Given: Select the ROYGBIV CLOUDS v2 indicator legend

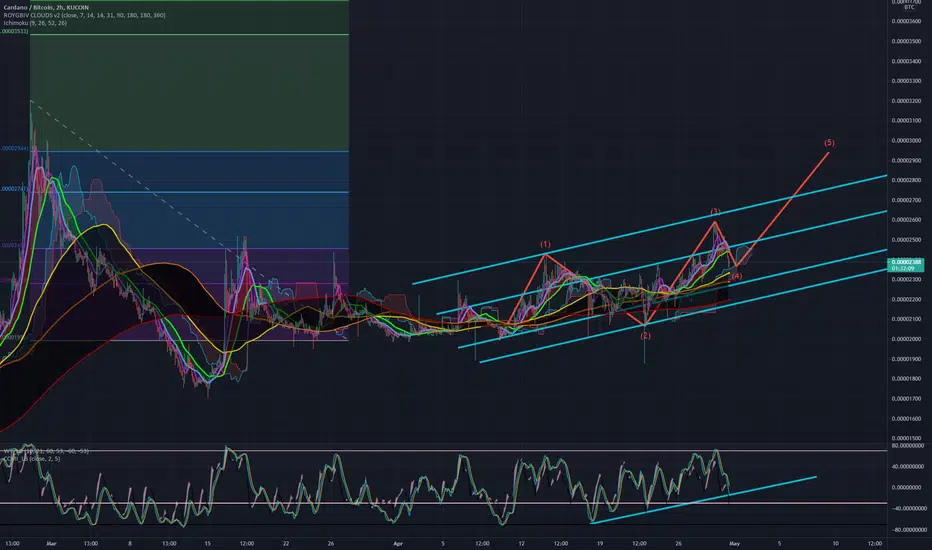Looking at the screenshot, I should point(84,15).
